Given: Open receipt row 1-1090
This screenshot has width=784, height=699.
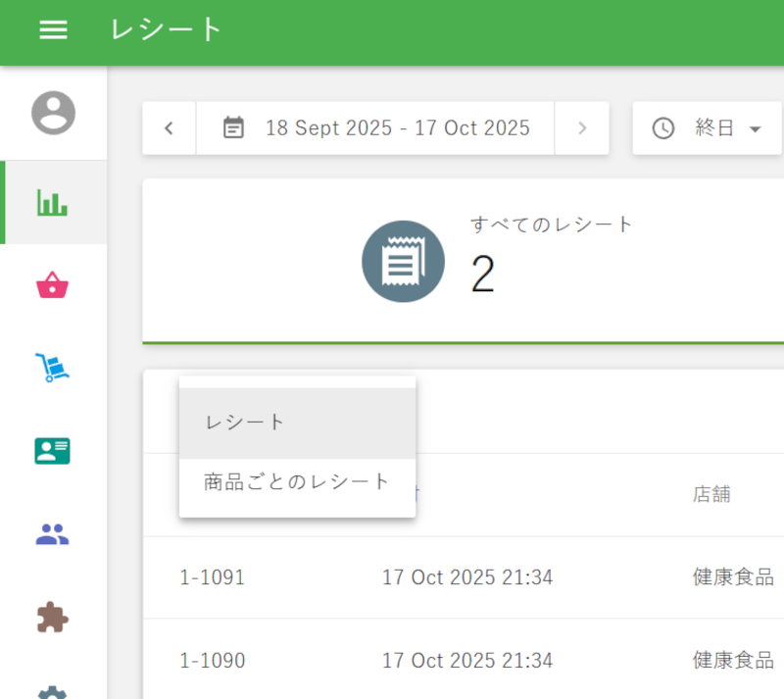Looking at the screenshot, I should [x=213, y=661].
